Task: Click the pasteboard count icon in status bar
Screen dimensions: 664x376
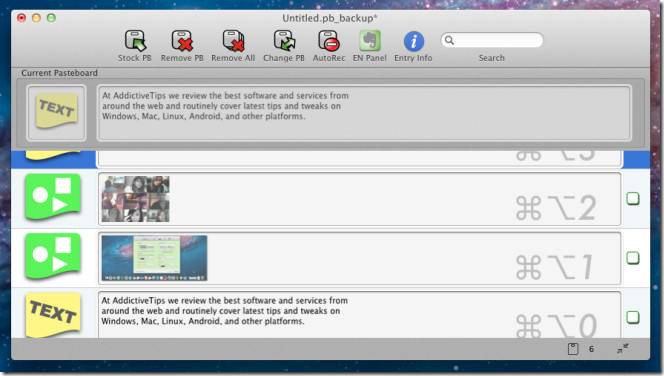Action: click(573, 349)
